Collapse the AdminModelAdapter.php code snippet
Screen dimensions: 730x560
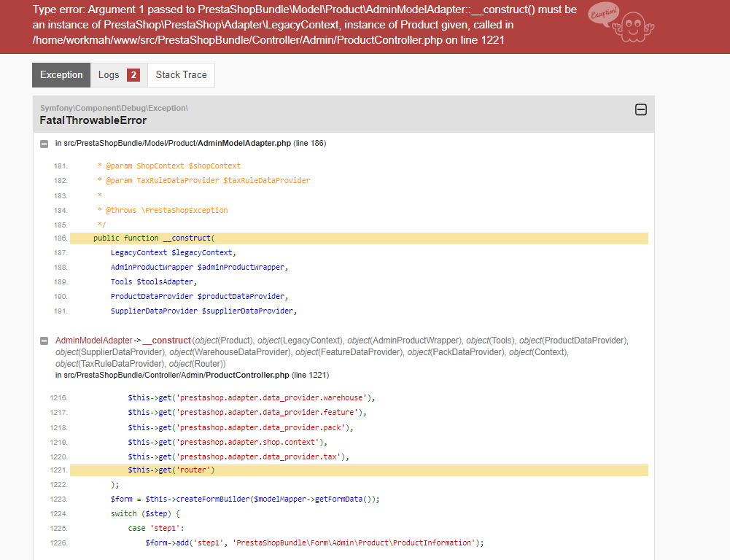[x=44, y=144]
